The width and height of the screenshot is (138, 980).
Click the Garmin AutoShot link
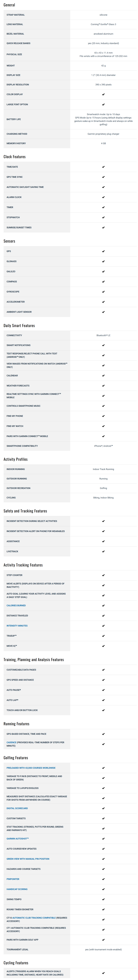(17, 838)
